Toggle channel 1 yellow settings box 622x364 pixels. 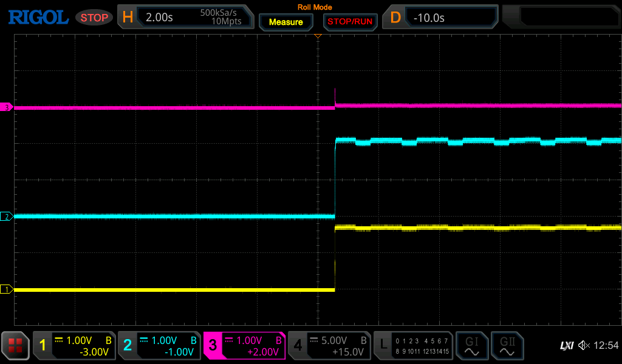click(74, 346)
